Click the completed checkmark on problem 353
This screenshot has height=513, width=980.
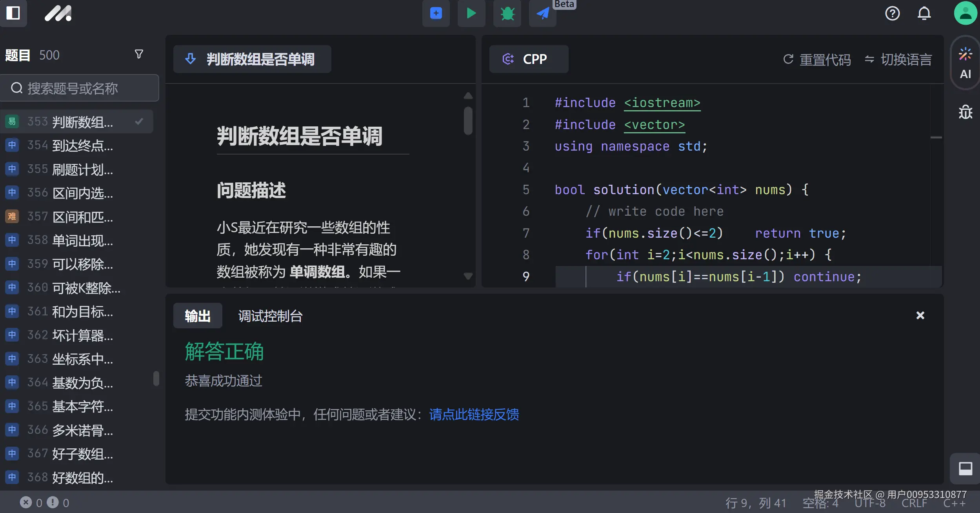click(x=139, y=122)
